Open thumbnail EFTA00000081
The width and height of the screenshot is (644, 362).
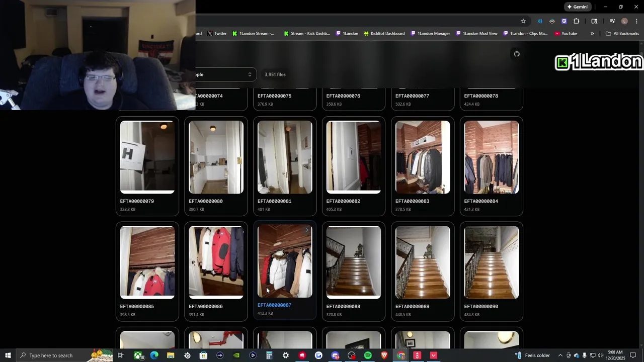(285, 157)
